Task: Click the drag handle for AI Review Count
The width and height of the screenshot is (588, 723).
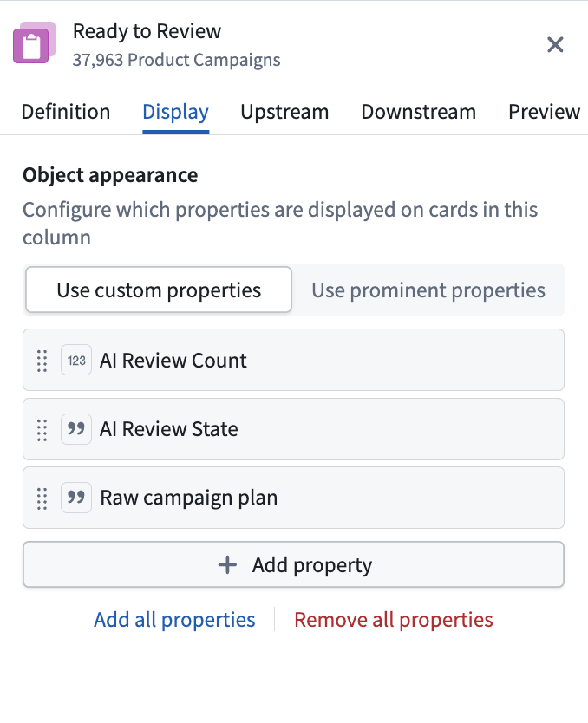Action: click(x=42, y=361)
